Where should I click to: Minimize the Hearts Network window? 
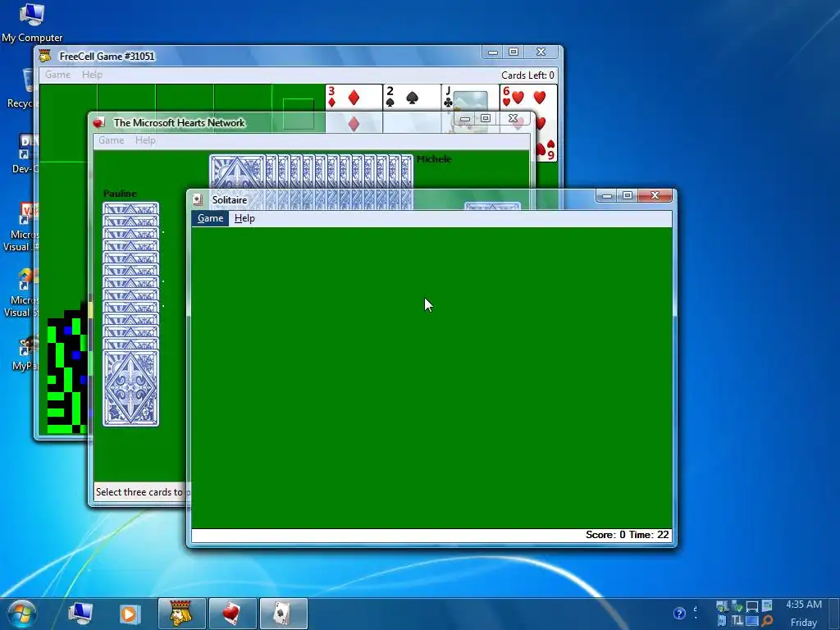(465, 118)
